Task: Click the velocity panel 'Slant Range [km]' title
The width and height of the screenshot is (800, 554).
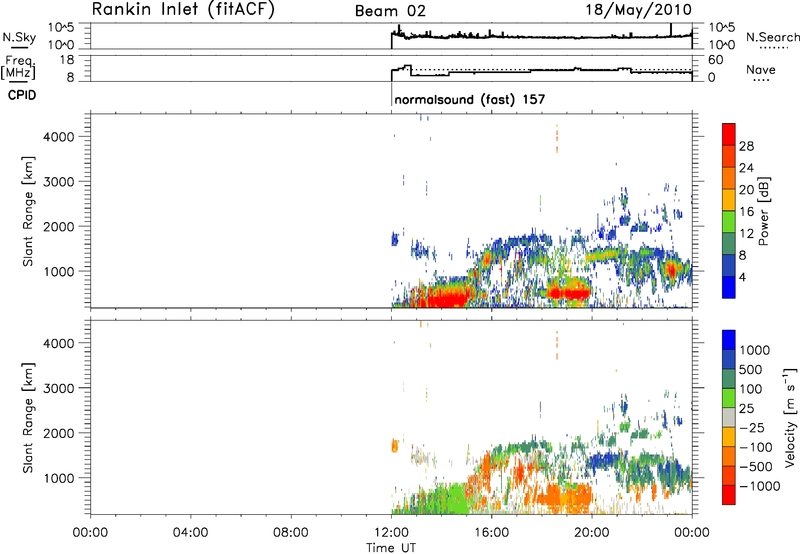Action: (28, 418)
